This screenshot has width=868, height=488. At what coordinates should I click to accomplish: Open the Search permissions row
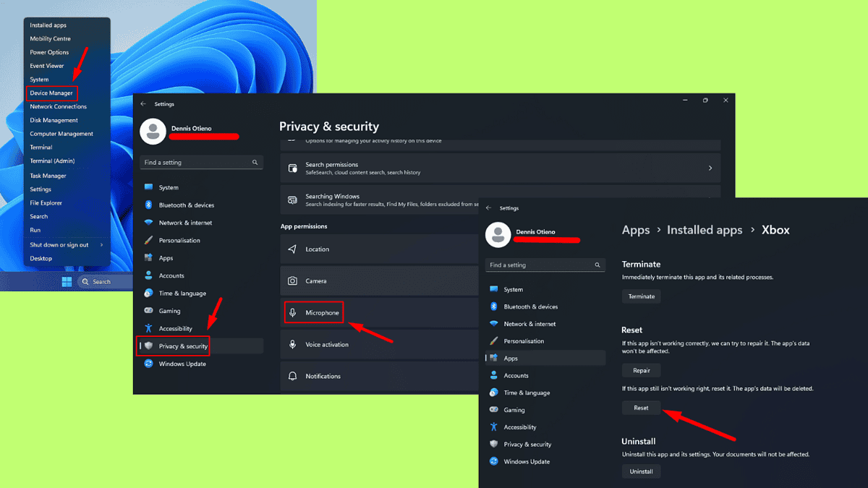click(x=501, y=168)
